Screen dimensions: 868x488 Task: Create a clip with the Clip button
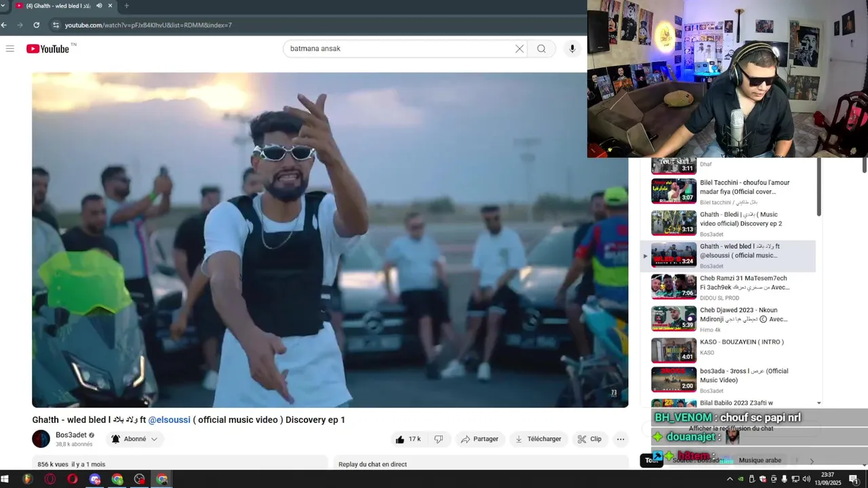tap(589, 439)
